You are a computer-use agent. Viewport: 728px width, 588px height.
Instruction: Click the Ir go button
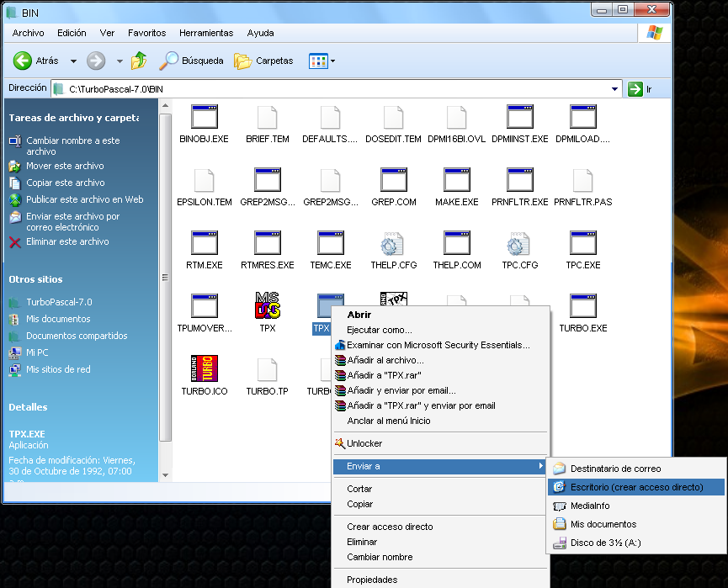640,89
